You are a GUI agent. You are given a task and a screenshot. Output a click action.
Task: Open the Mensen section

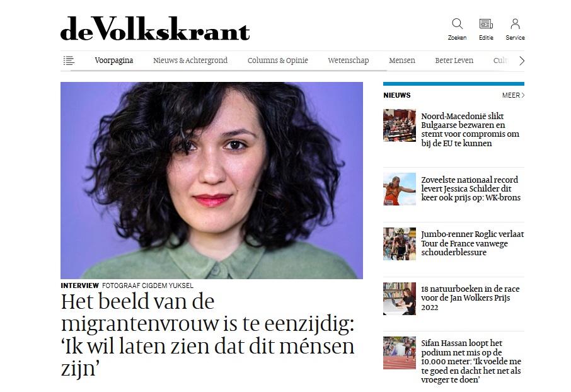click(x=402, y=61)
